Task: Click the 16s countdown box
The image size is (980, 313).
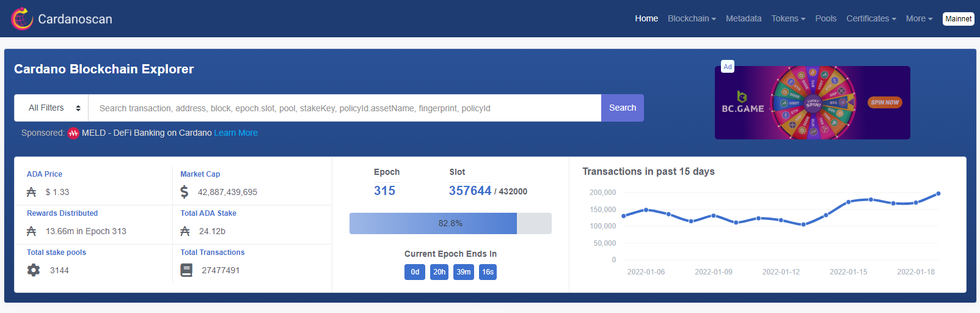Action: pyautogui.click(x=488, y=272)
